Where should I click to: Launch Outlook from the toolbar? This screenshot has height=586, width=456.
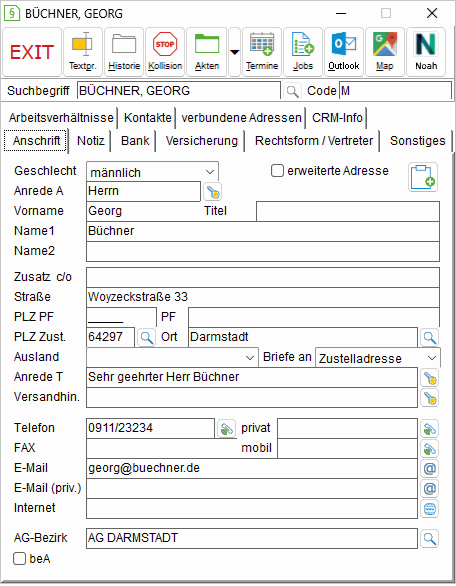344,52
